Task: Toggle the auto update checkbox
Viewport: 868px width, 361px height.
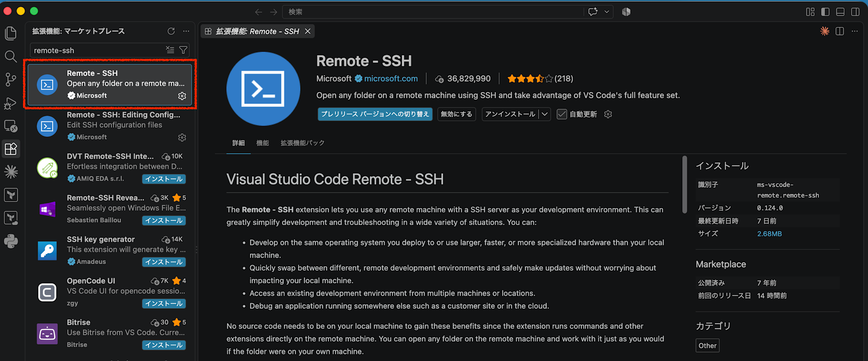Action: (x=562, y=114)
